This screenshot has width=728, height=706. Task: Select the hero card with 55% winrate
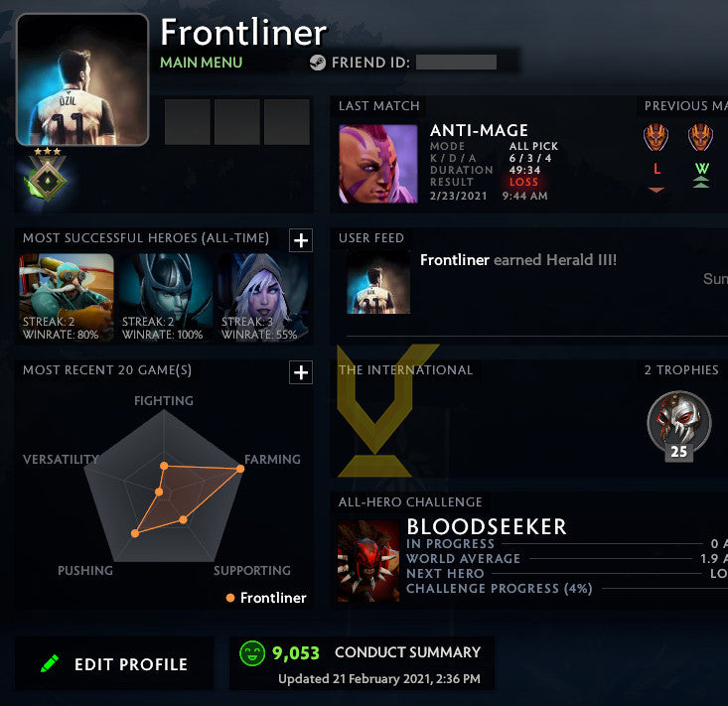(264, 298)
